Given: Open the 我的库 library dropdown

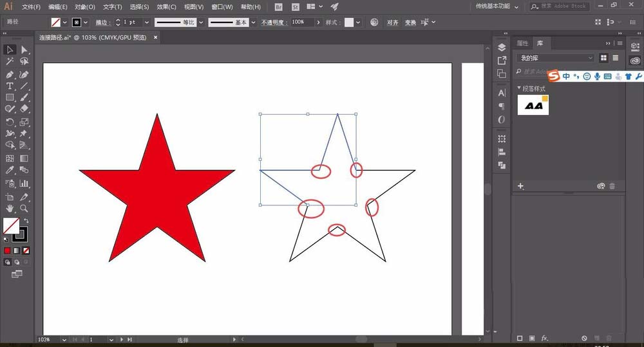Looking at the screenshot, I should [555, 58].
